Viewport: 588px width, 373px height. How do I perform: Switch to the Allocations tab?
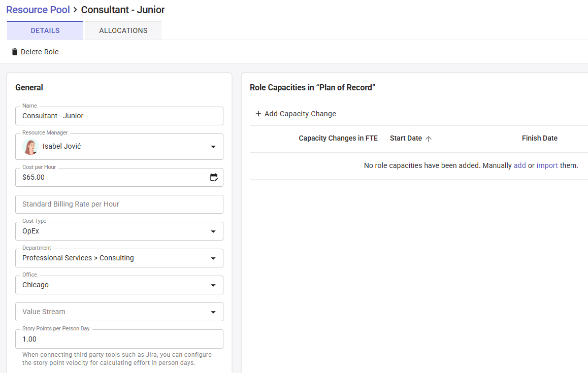click(123, 30)
